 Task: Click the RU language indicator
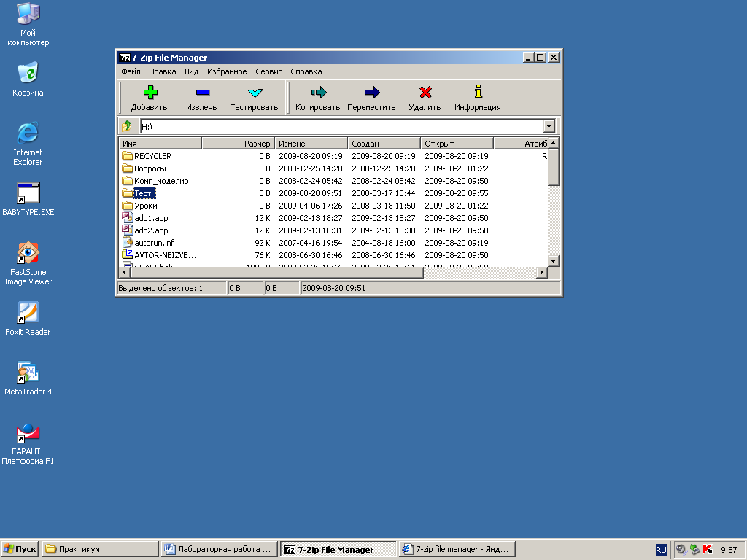[661, 550]
